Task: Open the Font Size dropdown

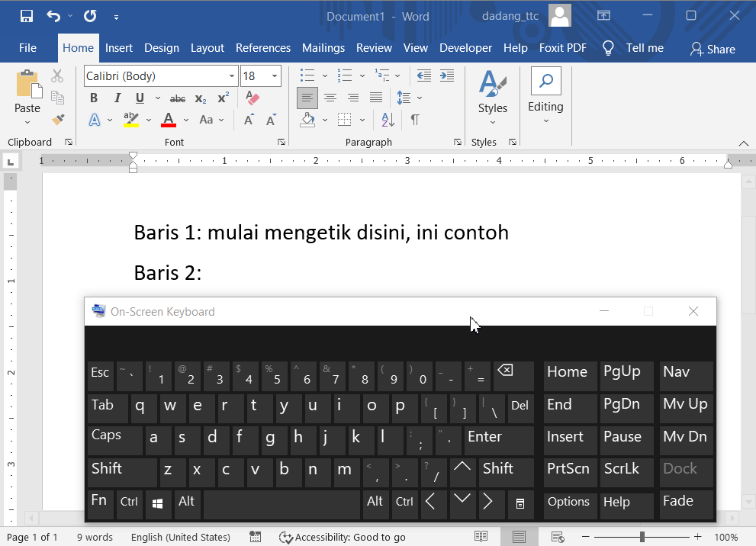Action: 275,75
